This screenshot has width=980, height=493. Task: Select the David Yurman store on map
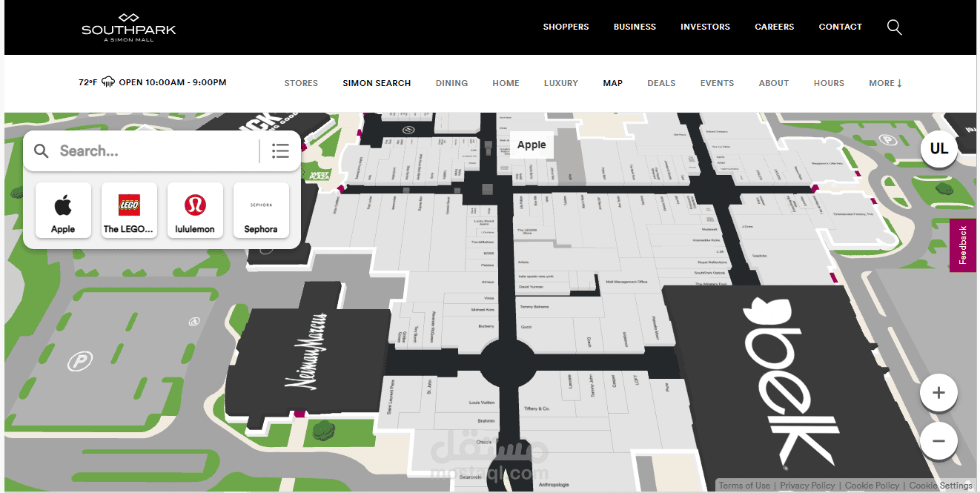click(x=531, y=286)
